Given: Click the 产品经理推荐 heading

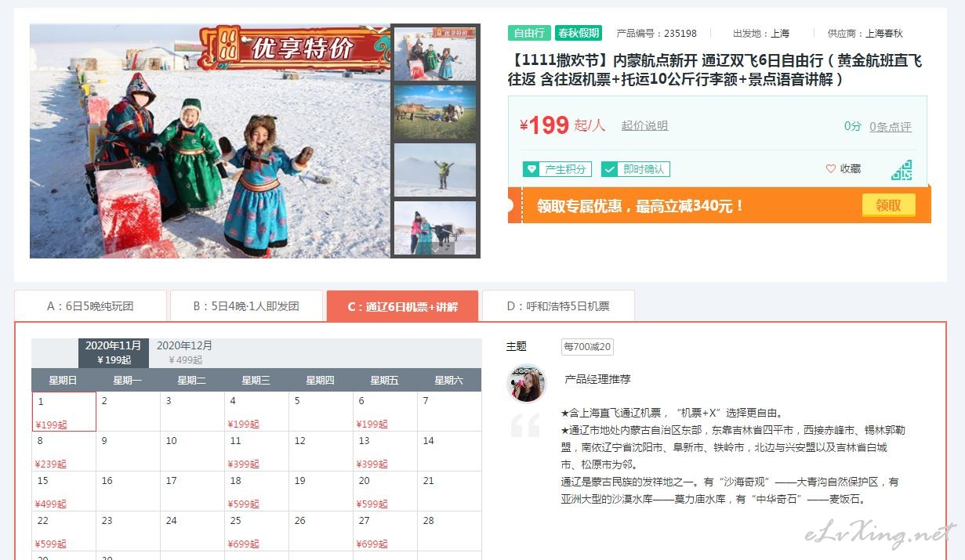Looking at the screenshot, I should coord(597,379).
